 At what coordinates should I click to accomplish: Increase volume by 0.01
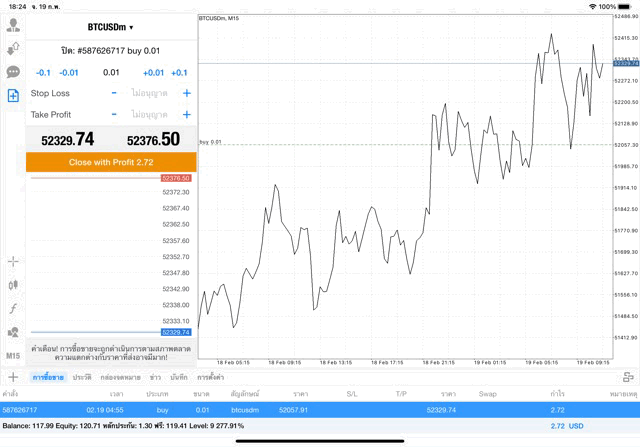click(153, 73)
